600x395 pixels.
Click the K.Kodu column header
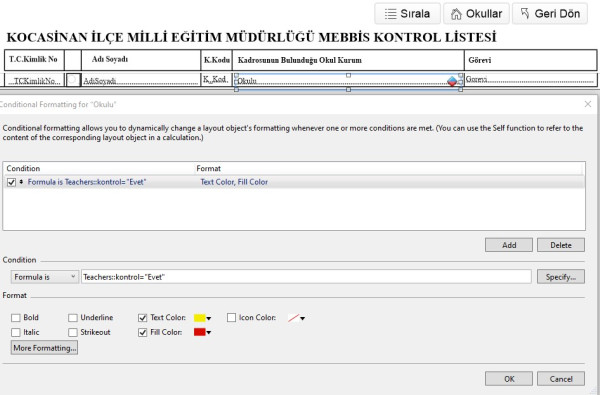pyautogui.click(x=217, y=60)
